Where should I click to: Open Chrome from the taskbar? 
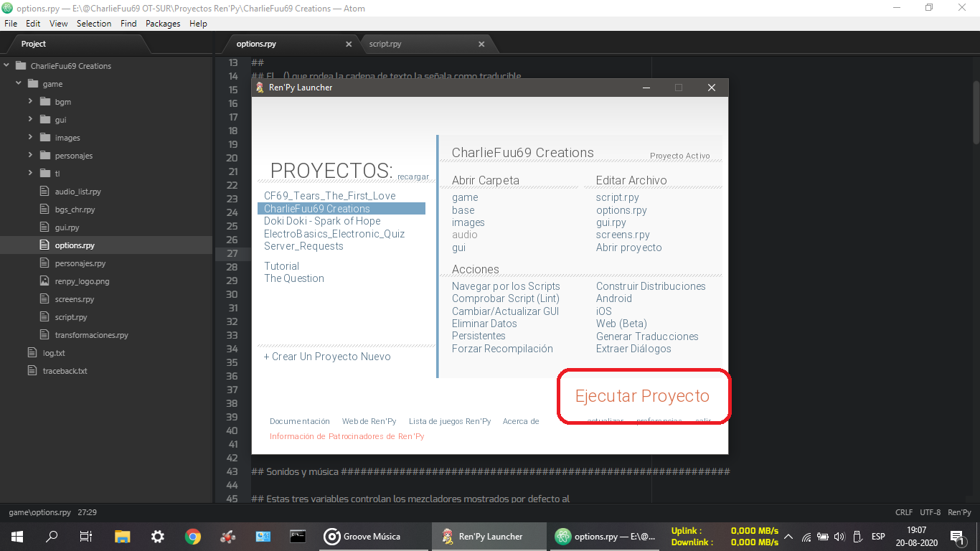pos(192,536)
